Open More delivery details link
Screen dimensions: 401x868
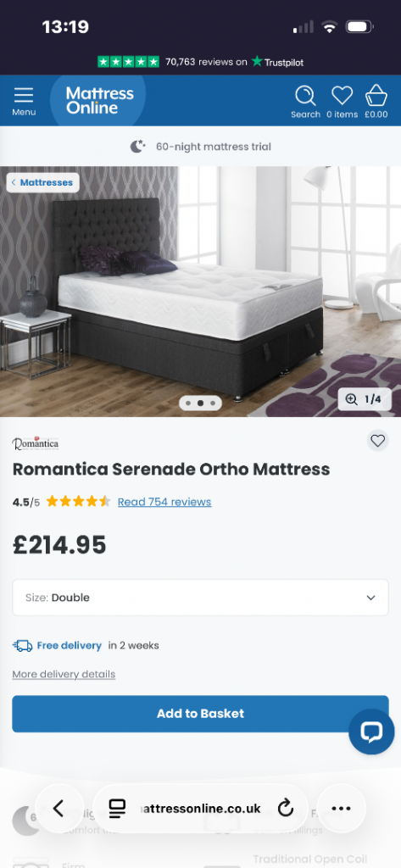pos(64,674)
